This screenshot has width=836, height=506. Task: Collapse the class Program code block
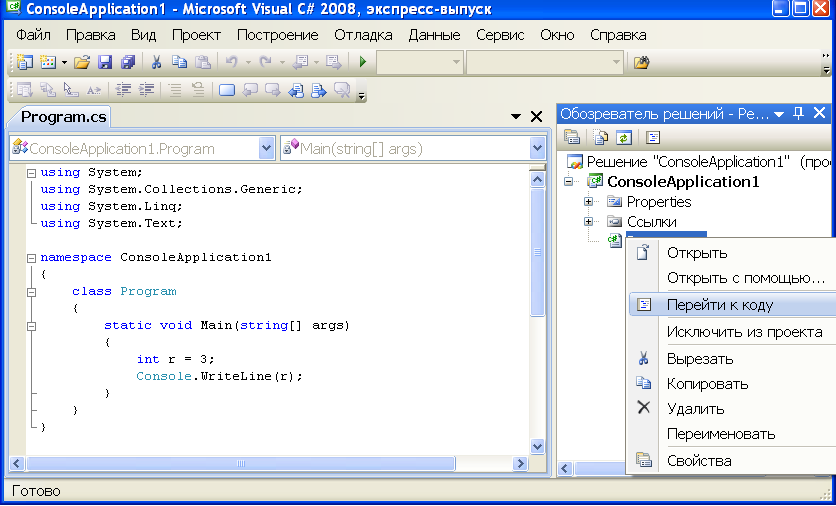tap(31, 292)
